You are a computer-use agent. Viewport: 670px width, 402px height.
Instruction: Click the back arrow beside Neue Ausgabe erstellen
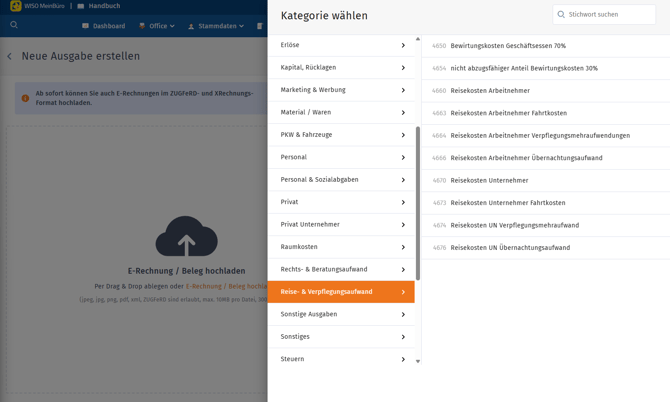point(10,57)
